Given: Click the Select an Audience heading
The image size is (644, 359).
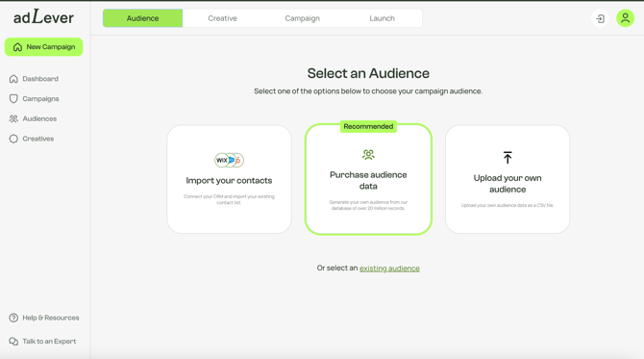Looking at the screenshot, I should (x=368, y=73).
